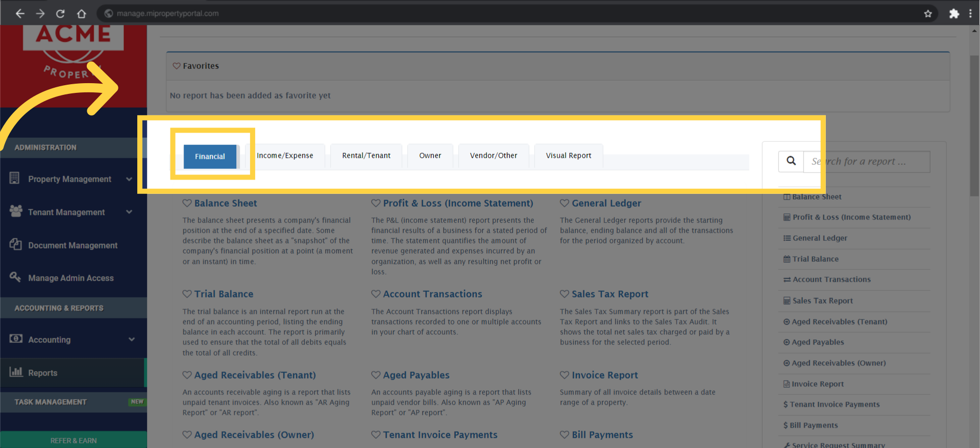Bookmark page with star icon
This screenshot has height=448, width=980.
(928, 14)
